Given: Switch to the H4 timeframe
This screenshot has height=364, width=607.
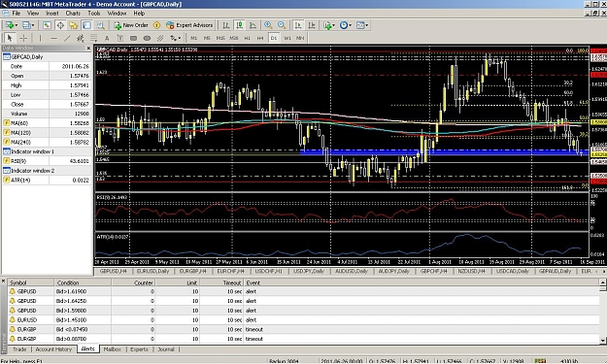Looking at the screenshot, I should (x=260, y=38).
